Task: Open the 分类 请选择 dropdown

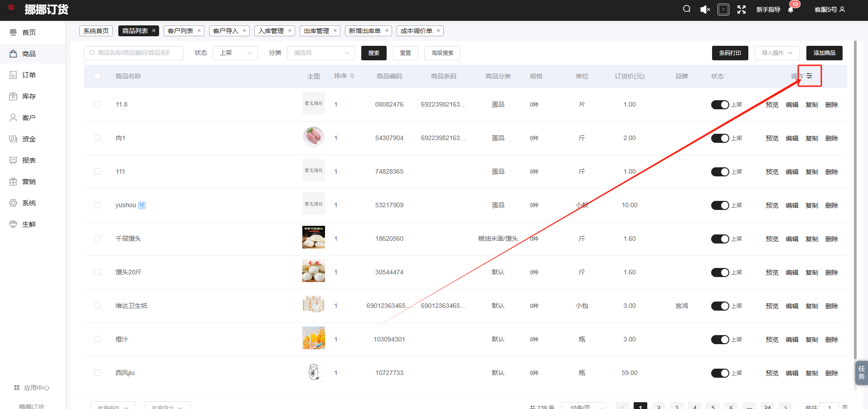Action: click(x=321, y=53)
